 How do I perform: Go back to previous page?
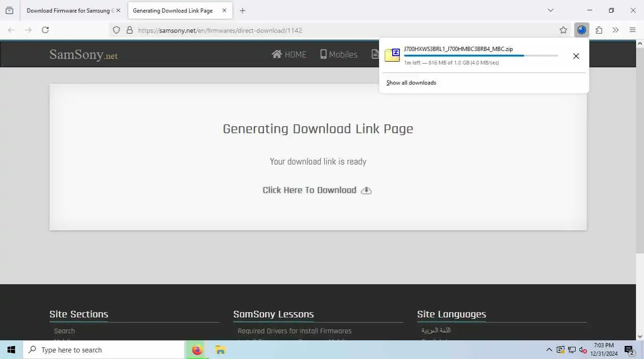pyautogui.click(x=12, y=30)
